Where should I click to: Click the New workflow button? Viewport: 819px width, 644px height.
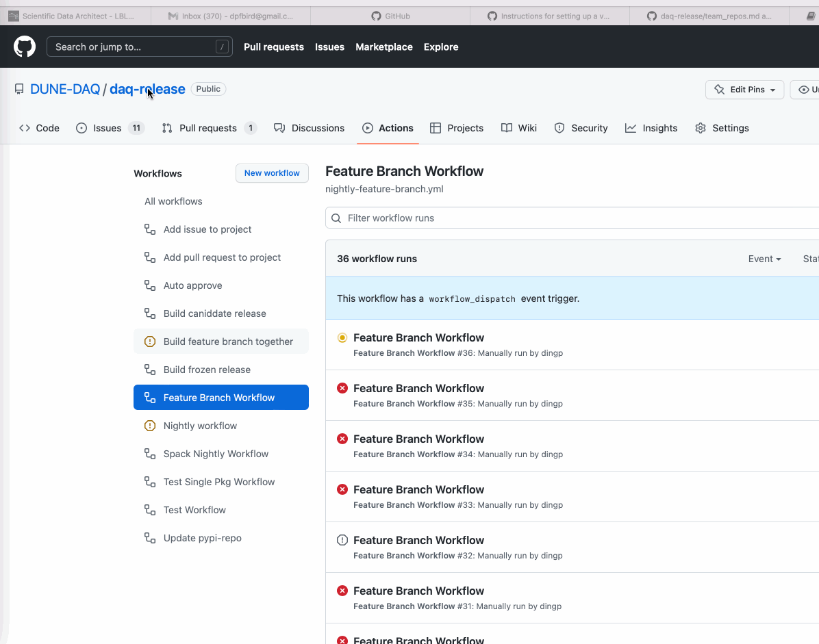[x=272, y=173]
